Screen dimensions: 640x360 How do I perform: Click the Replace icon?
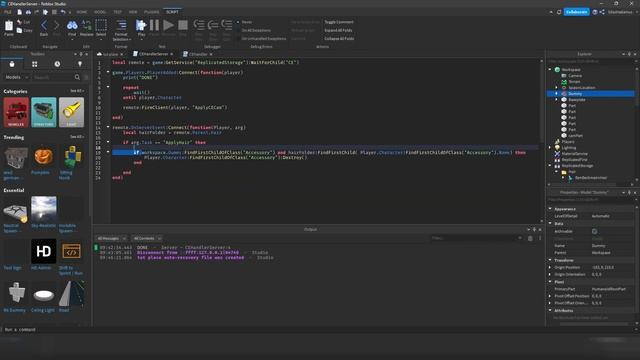(x=87, y=26)
